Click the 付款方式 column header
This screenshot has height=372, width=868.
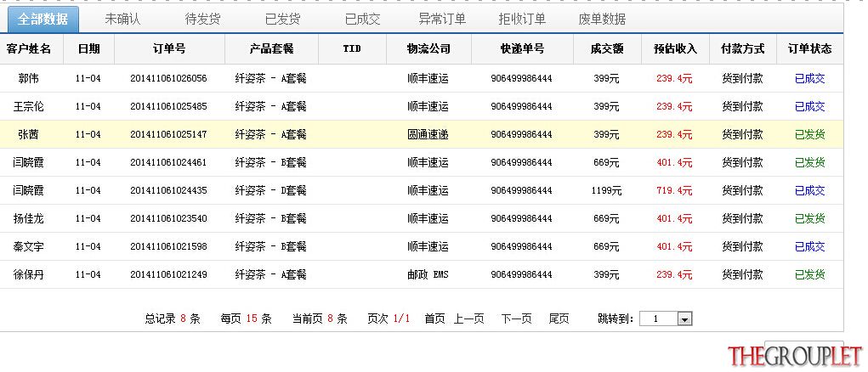point(742,48)
